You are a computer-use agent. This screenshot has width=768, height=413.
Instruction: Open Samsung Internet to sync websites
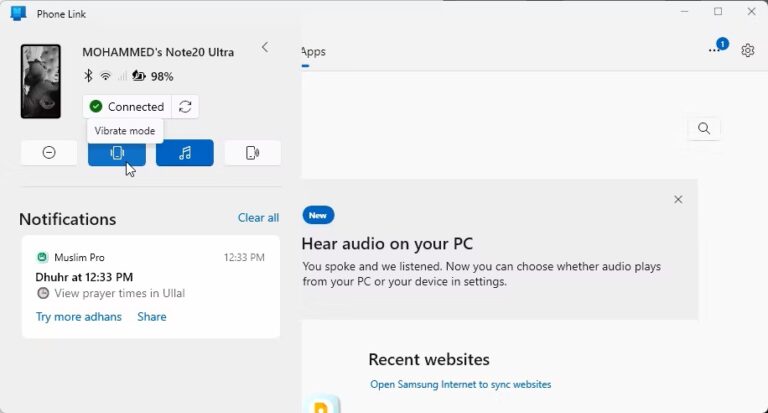[x=460, y=385]
